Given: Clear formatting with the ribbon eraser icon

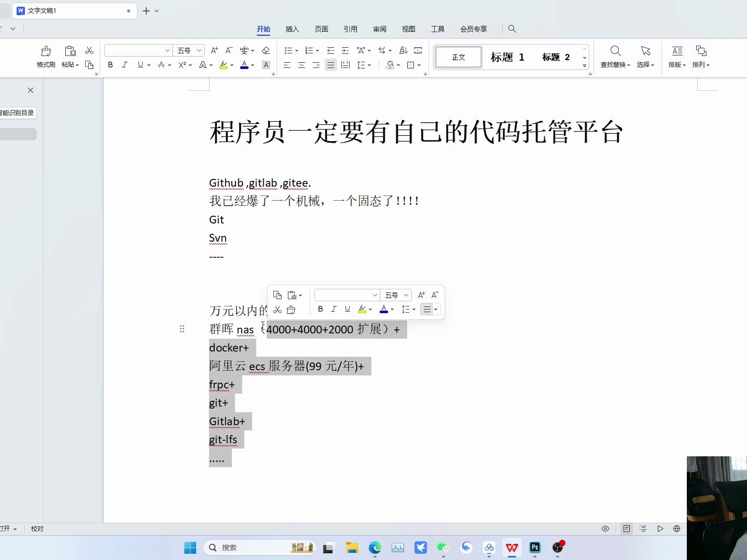Looking at the screenshot, I should pos(266,50).
